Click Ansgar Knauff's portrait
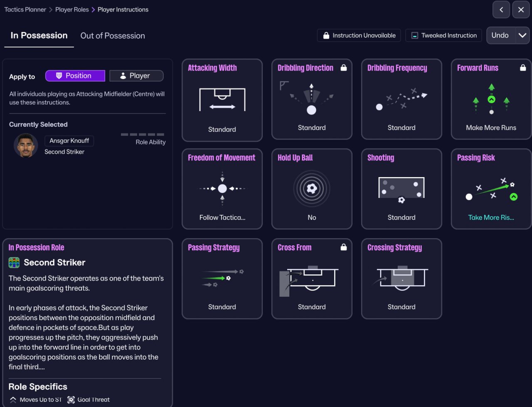Image resolution: width=532 pixels, height=407 pixels. [26, 146]
